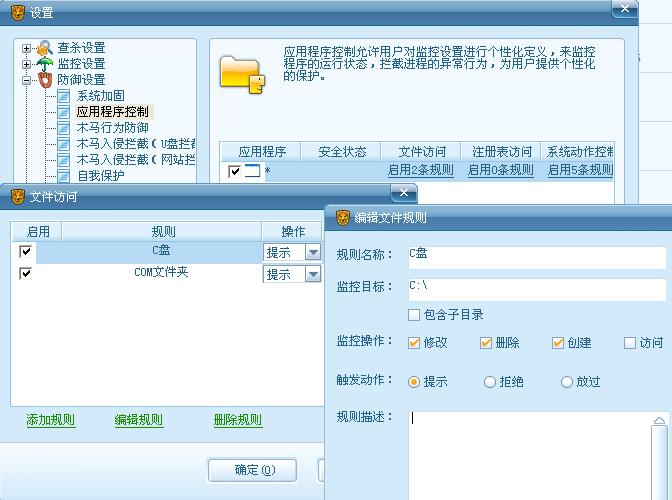This screenshot has width=672, height=500.
Task: Click the page icon beside 木马入侵拦截 网站
Action: (x=63, y=160)
